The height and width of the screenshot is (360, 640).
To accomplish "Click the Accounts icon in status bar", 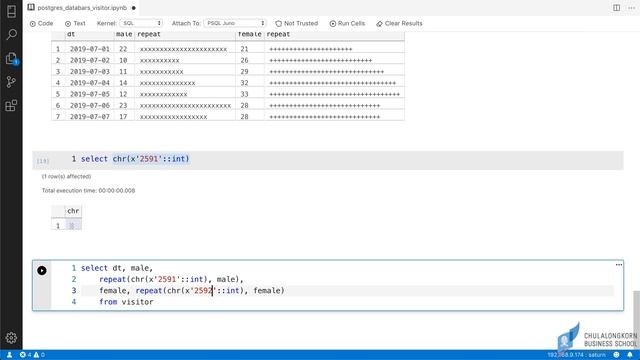I will (9, 355).
